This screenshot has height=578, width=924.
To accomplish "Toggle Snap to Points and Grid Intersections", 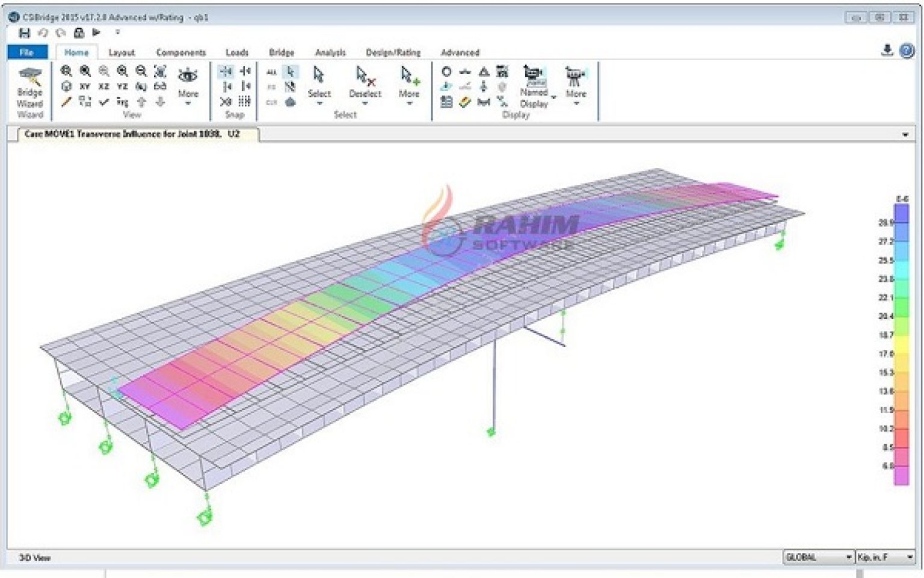I will pos(226,72).
